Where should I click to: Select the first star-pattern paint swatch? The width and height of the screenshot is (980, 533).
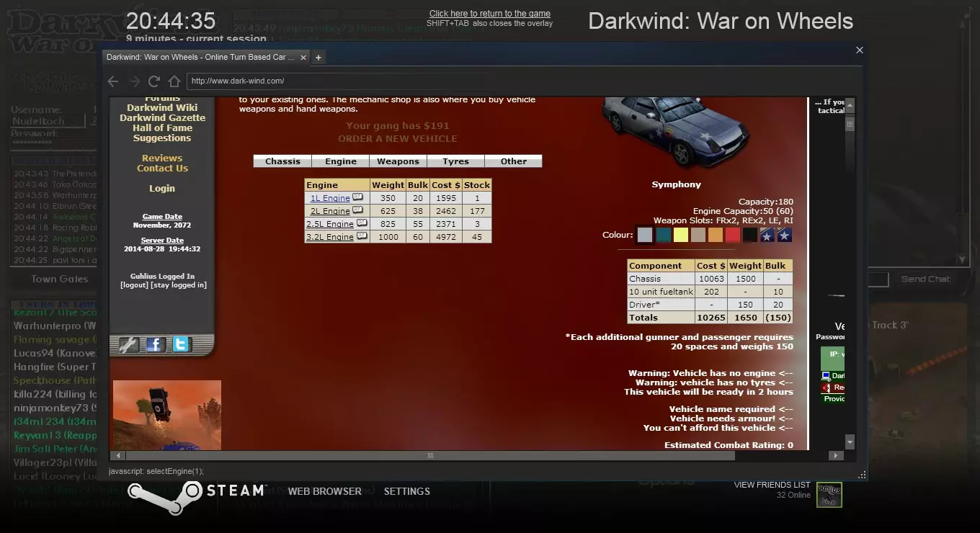tap(767, 235)
